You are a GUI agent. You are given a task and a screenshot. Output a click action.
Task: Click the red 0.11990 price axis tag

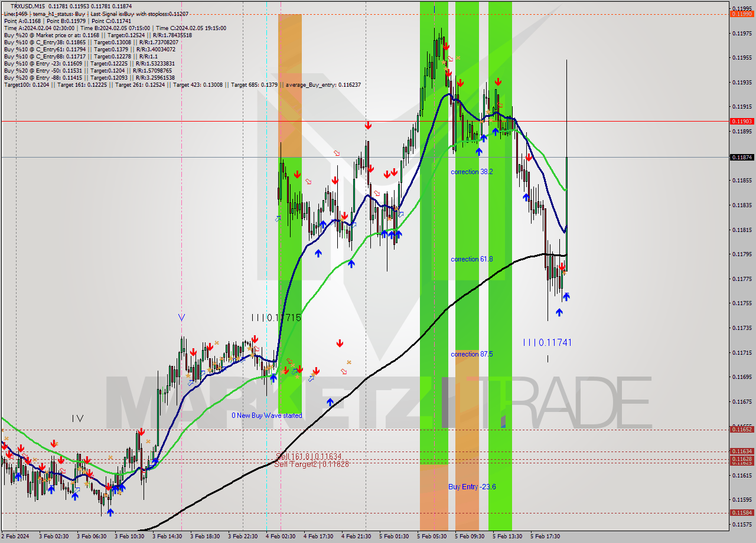[x=741, y=14]
